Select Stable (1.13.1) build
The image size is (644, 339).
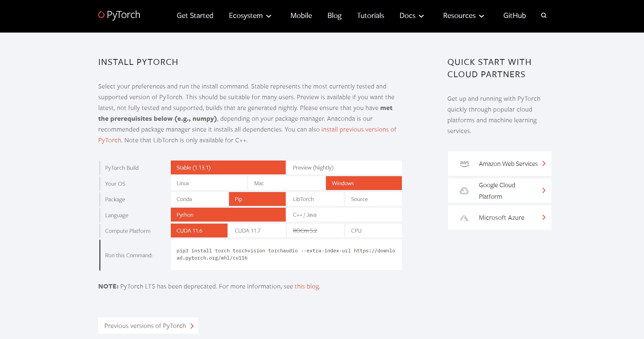[228, 168]
